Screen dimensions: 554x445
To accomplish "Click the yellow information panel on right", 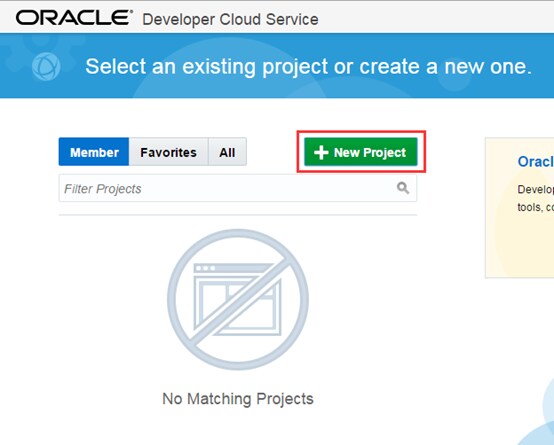I will pos(520,208).
